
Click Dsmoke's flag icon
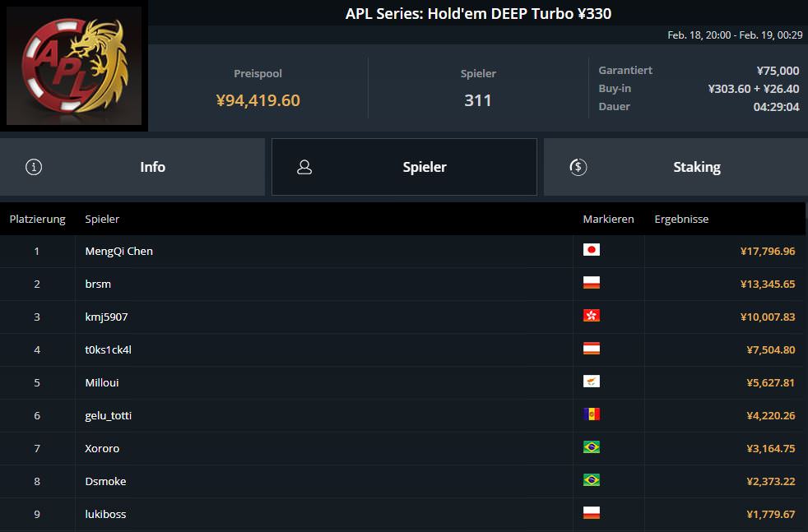(x=591, y=480)
